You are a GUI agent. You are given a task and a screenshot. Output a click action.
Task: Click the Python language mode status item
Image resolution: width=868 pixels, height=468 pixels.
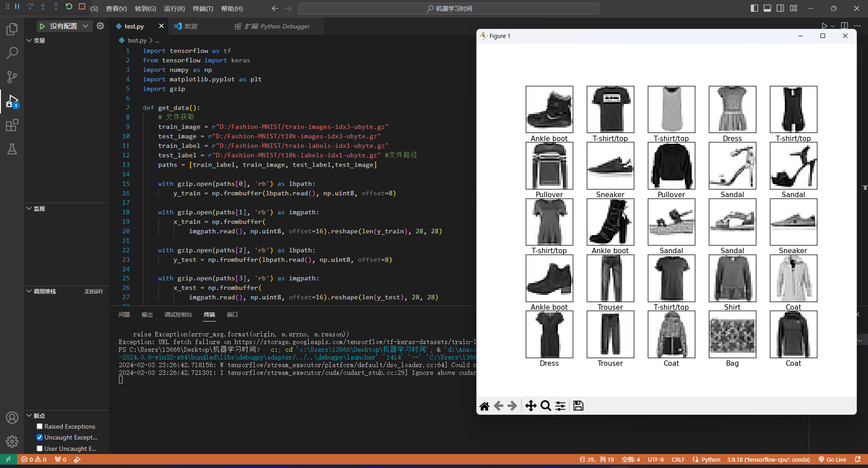click(711, 459)
